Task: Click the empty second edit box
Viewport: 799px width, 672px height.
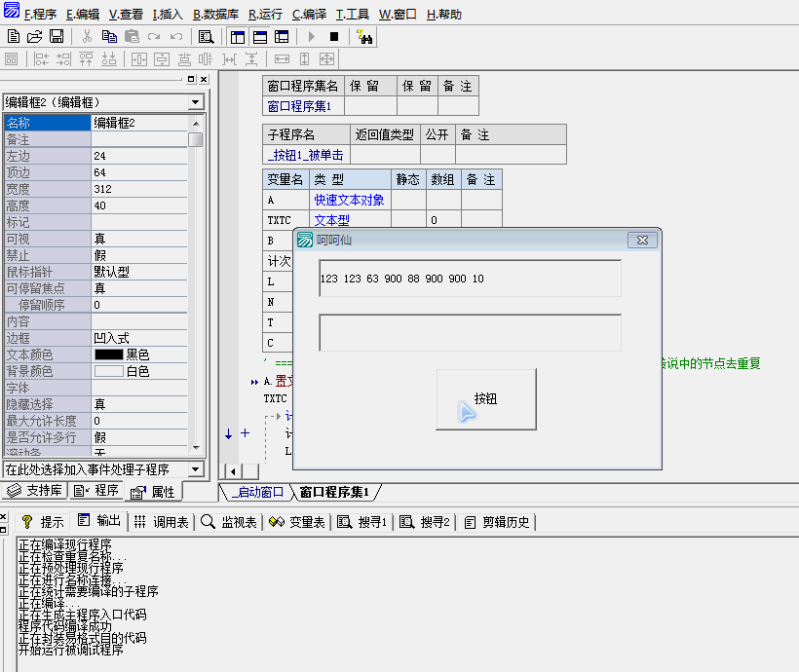Action: point(470,333)
